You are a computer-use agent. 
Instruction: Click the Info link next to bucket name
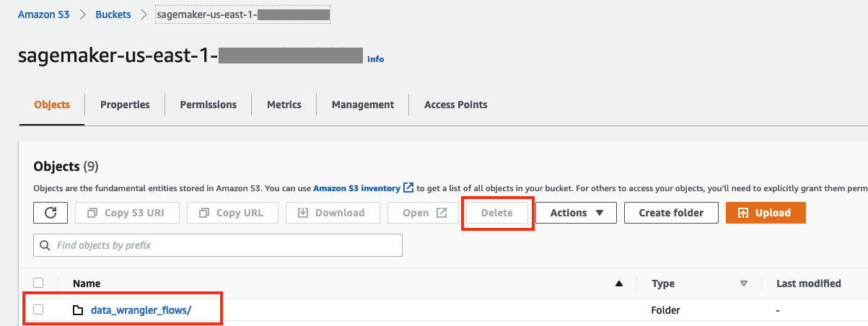coord(376,59)
